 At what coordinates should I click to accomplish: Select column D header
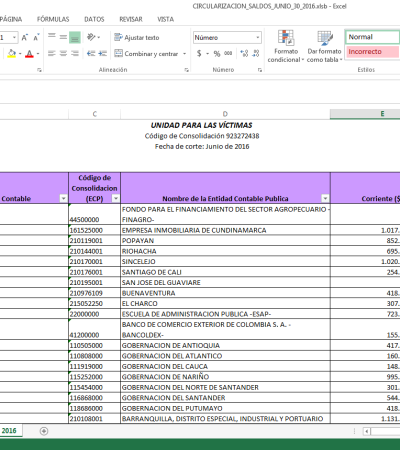coord(225,114)
